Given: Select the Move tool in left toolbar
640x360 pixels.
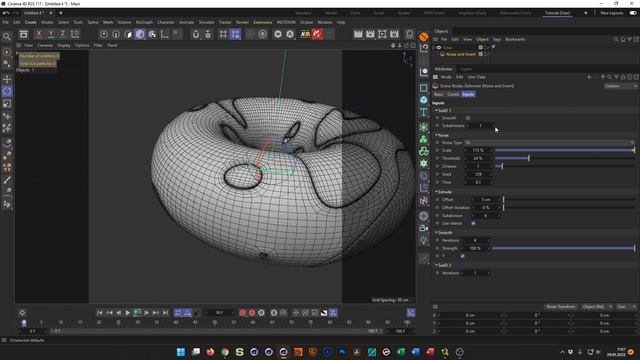Looking at the screenshot, I should pos(7,79).
